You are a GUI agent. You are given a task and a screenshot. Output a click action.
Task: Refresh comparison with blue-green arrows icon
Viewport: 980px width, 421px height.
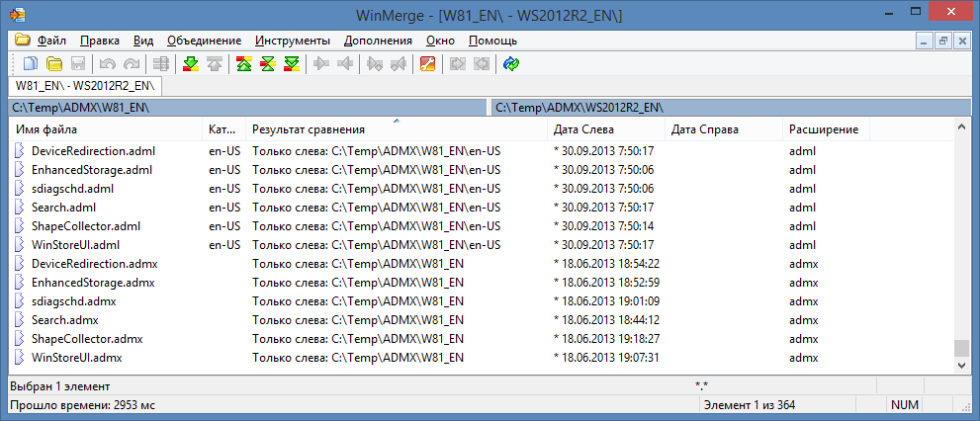click(511, 63)
